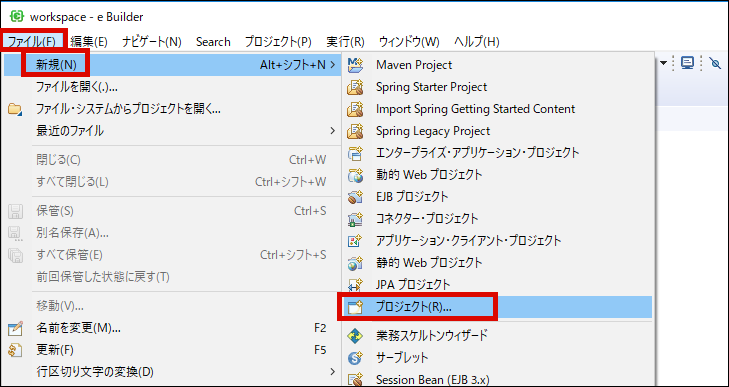
Task: Click the 名前を変更(M)... label
Action: click(x=79, y=328)
